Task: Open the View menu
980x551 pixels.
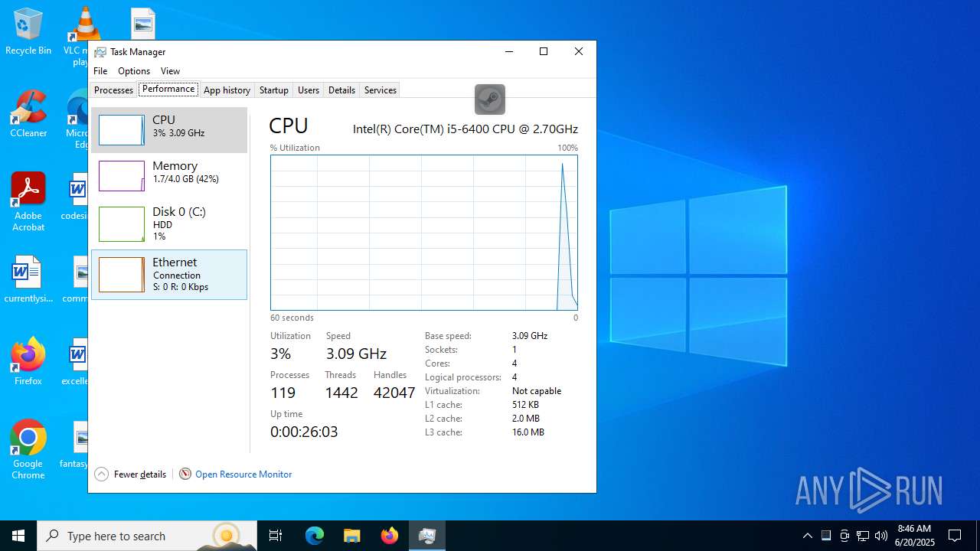Action: point(170,71)
